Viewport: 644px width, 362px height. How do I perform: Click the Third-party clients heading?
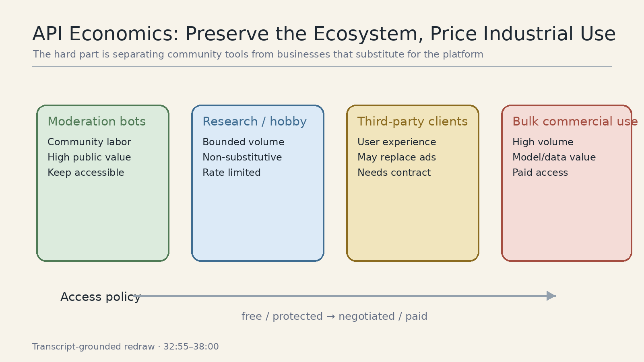[413, 121]
